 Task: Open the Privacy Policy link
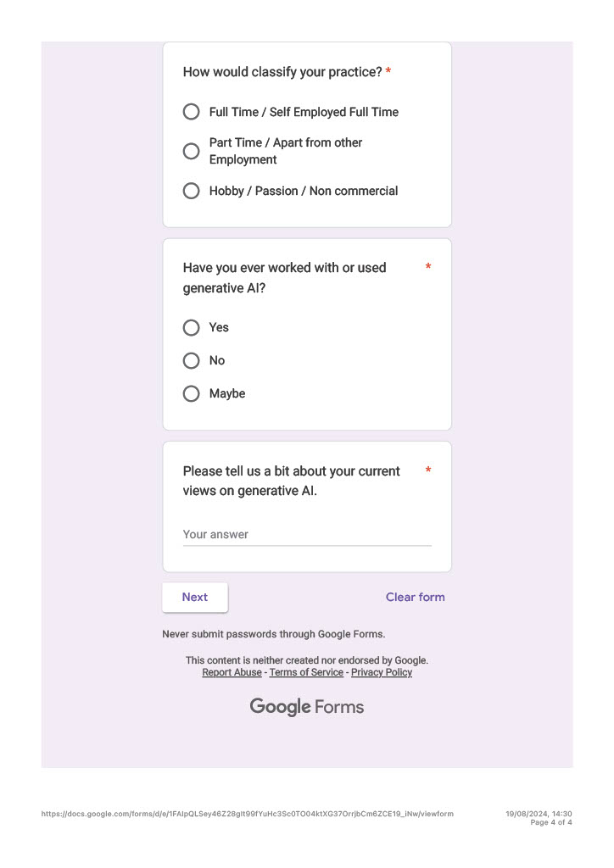click(382, 672)
